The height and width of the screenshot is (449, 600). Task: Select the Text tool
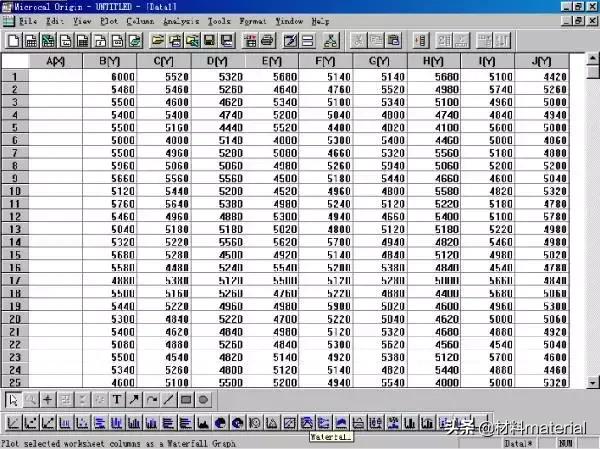(117, 400)
